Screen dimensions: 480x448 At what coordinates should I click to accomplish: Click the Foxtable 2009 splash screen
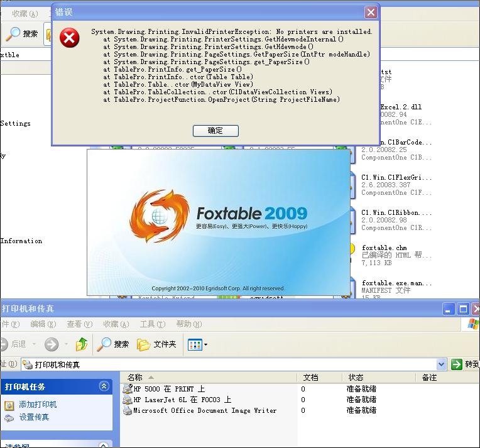[219, 222]
